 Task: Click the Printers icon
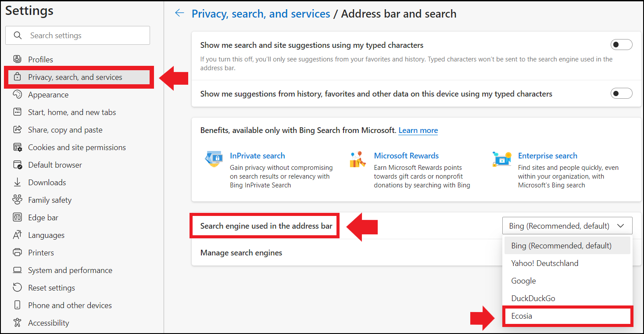(17, 252)
